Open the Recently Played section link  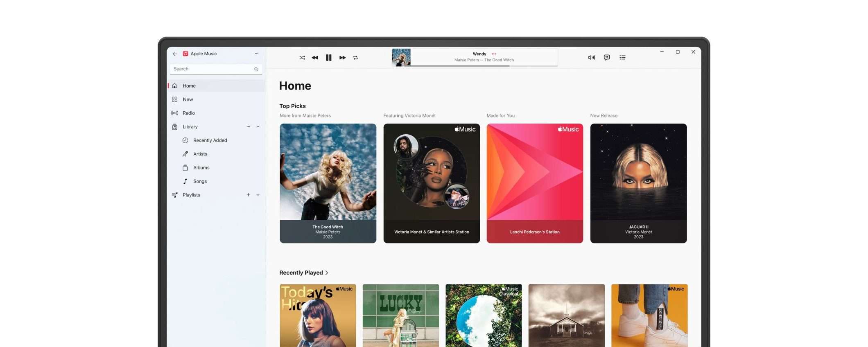304,273
